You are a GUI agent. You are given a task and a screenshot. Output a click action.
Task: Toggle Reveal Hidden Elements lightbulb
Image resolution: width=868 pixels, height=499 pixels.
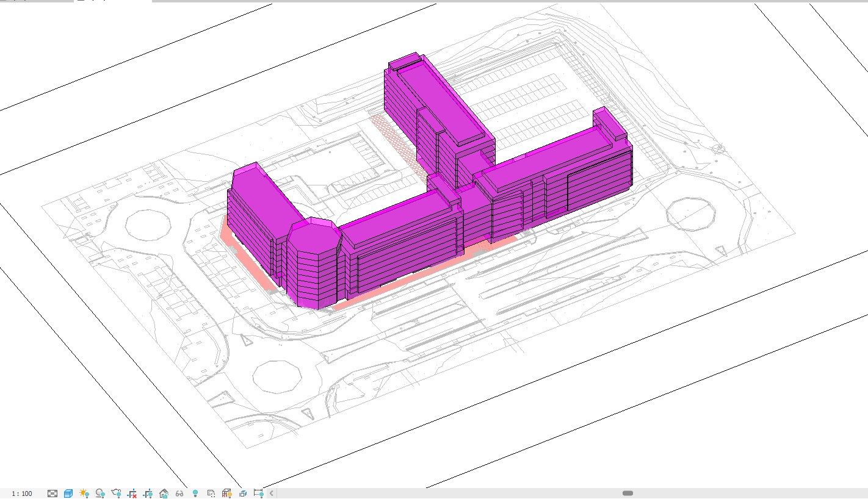coord(195,494)
